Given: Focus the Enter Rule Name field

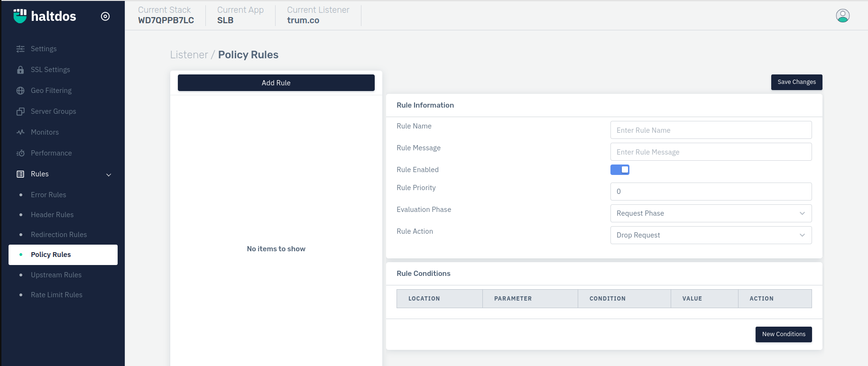Looking at the screenshot, I should click(x=711, y=130).
